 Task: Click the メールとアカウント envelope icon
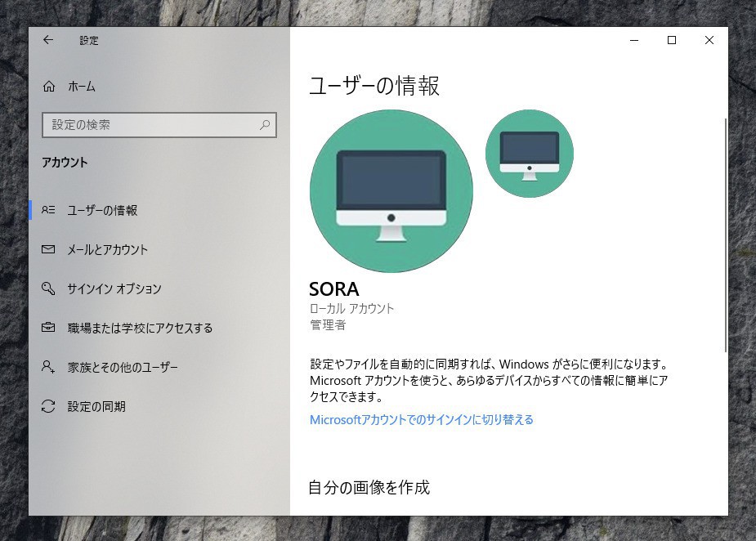[x=48, y=249]
